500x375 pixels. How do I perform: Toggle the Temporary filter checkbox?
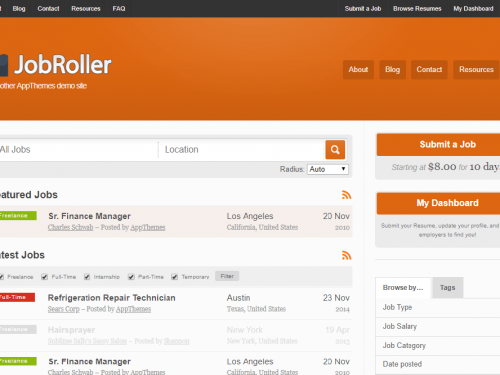click(x=174, y=277)
